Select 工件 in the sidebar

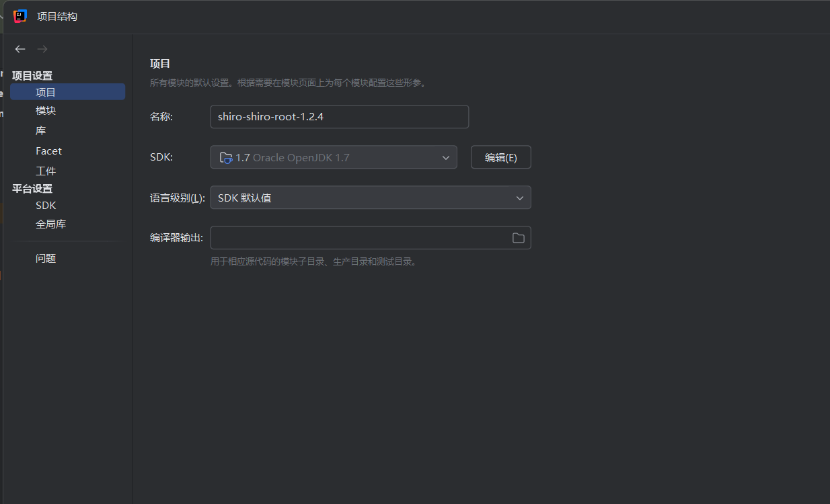click(x=46, y=171)
